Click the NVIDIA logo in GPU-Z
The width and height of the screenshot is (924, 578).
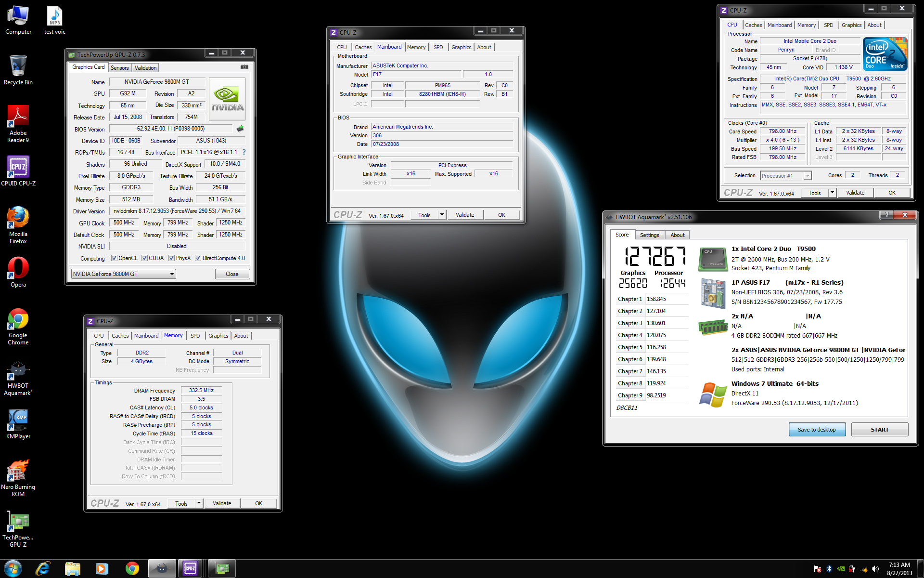pos(227,99)
